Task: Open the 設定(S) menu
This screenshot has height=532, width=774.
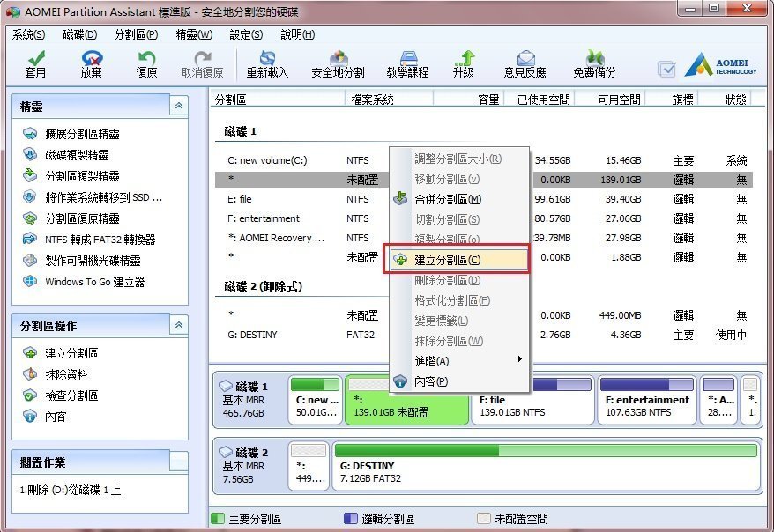Action: [246, 34]
